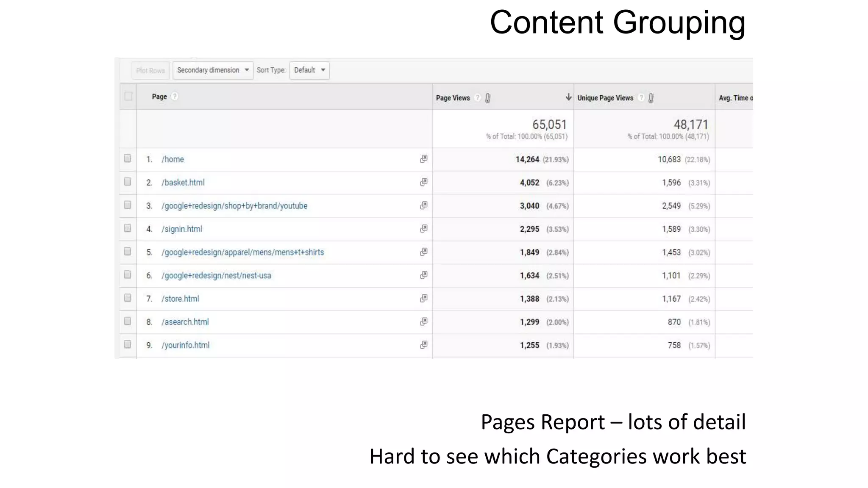Open the apparel/mens/mens+t+shirts link
Viewport: 868px width, 488px height.
coord(242,252)
